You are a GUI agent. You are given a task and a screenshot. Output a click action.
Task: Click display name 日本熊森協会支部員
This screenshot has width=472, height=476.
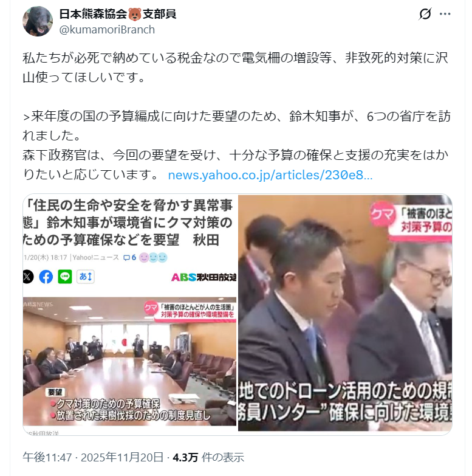118,14
